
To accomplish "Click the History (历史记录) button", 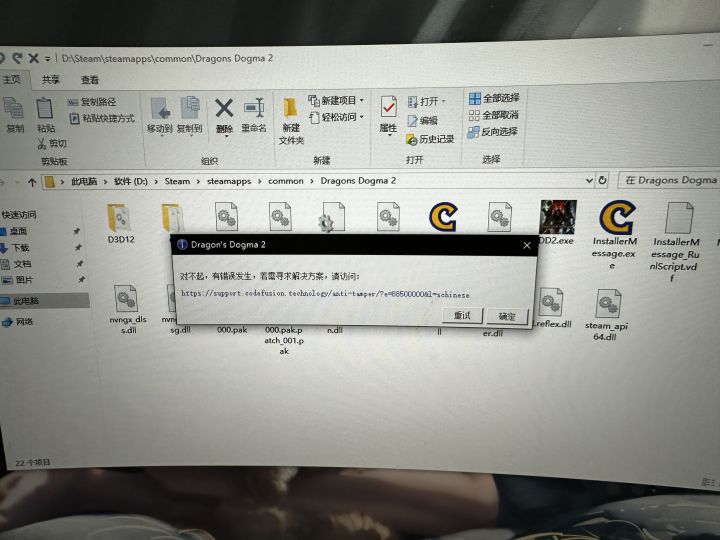I will pyautogui.click(x=430, y=139).
